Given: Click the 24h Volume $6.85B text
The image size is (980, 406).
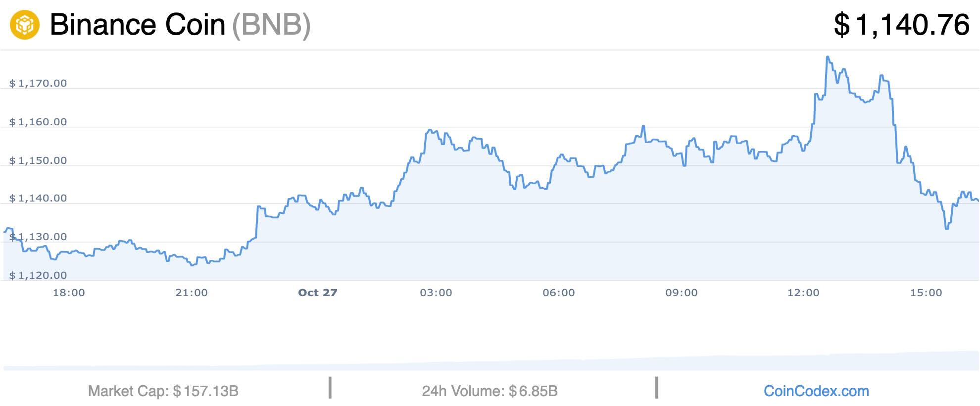Looking at the screenshot, I should [490, 391].
